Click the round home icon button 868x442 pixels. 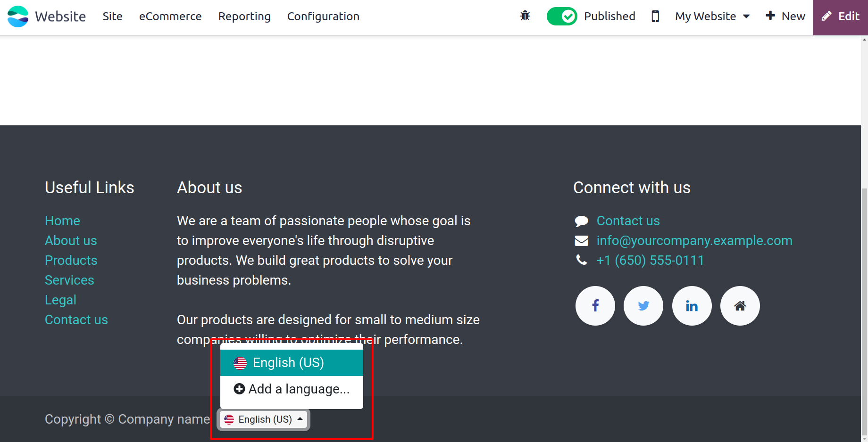(740, 306)
